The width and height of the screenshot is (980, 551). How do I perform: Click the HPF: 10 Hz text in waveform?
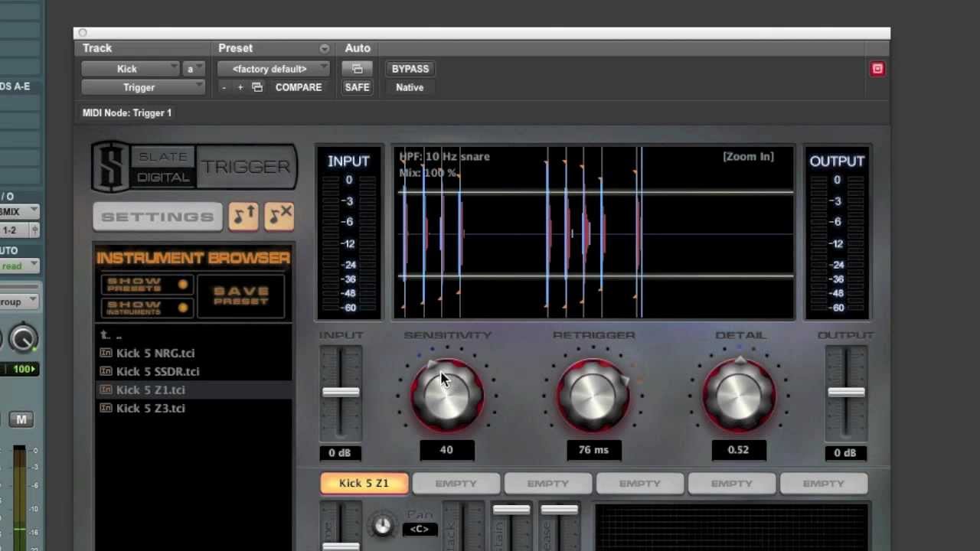429,157
